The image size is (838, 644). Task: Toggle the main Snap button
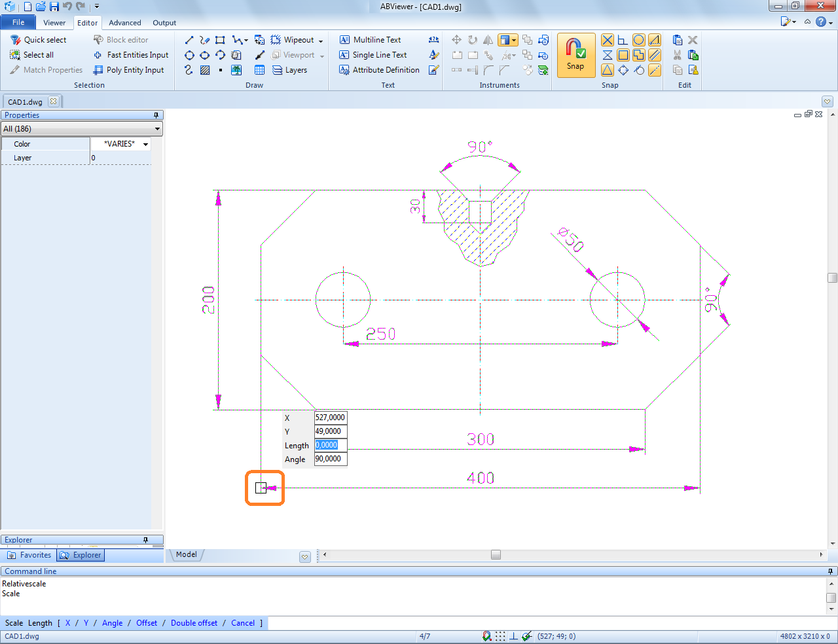point(575,55)
